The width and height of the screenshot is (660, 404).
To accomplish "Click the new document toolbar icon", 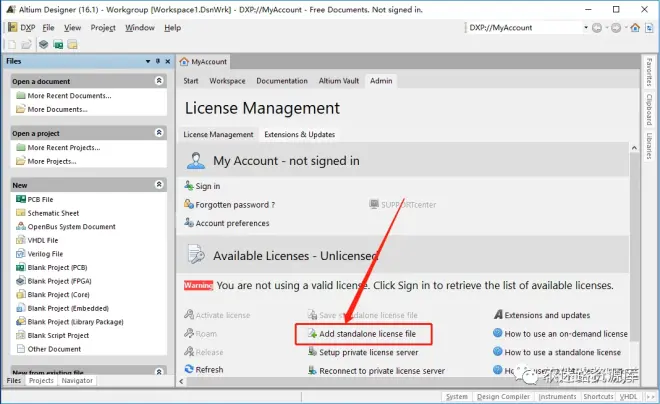I will click(x=12, y=44).
